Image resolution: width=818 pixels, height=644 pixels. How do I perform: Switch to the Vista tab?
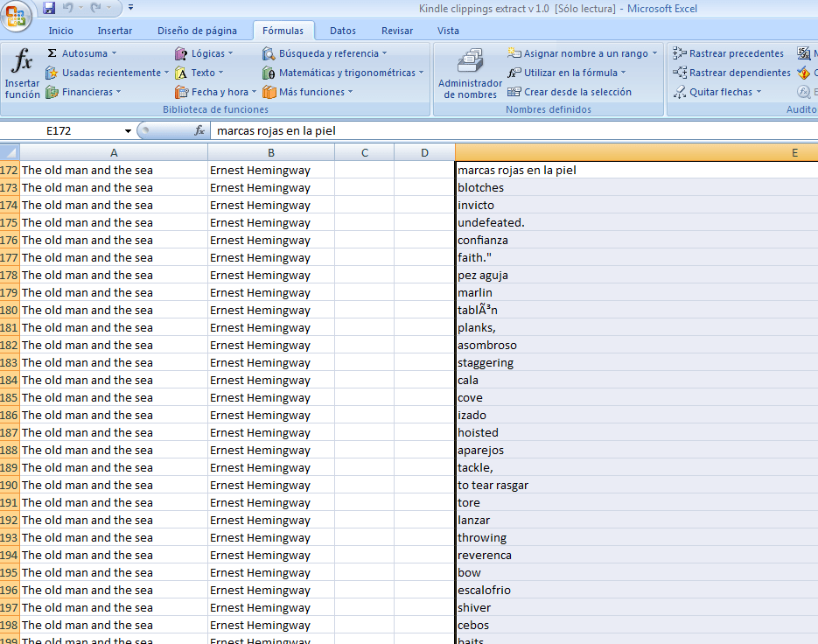tap(448, 31)
